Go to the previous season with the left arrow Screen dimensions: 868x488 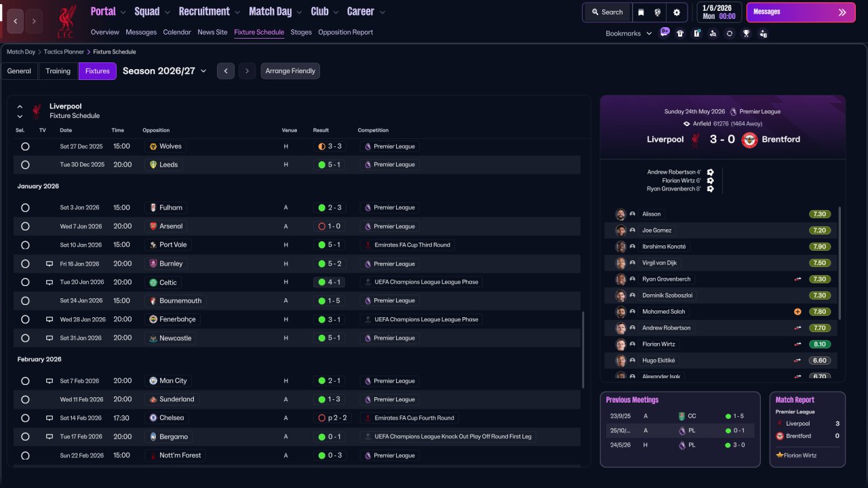coord(226,71)
